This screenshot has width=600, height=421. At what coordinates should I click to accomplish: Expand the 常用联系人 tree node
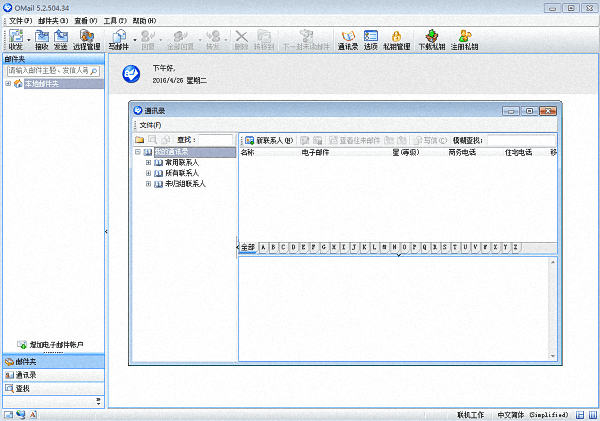[x=148, y=162]
